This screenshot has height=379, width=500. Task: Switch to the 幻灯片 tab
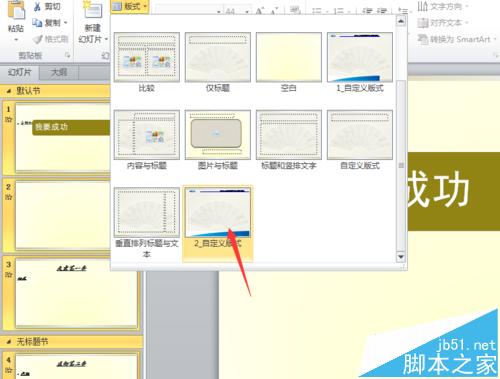(19, 72)
